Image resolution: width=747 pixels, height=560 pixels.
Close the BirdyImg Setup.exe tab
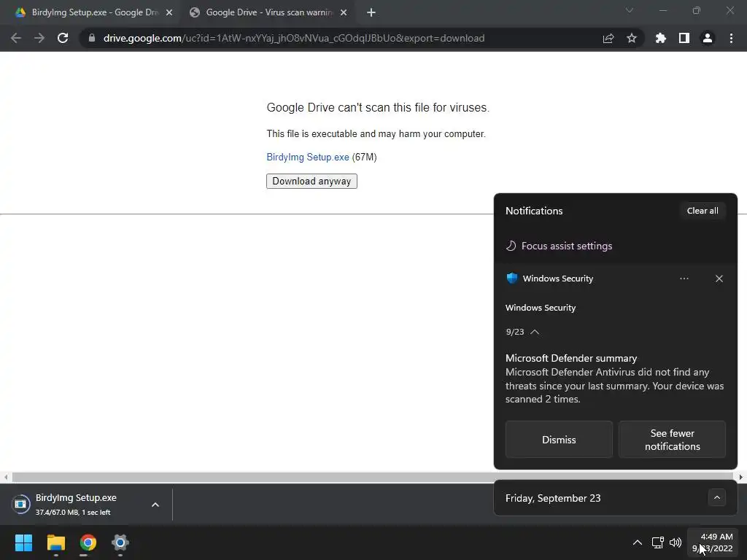click(169, 12)
